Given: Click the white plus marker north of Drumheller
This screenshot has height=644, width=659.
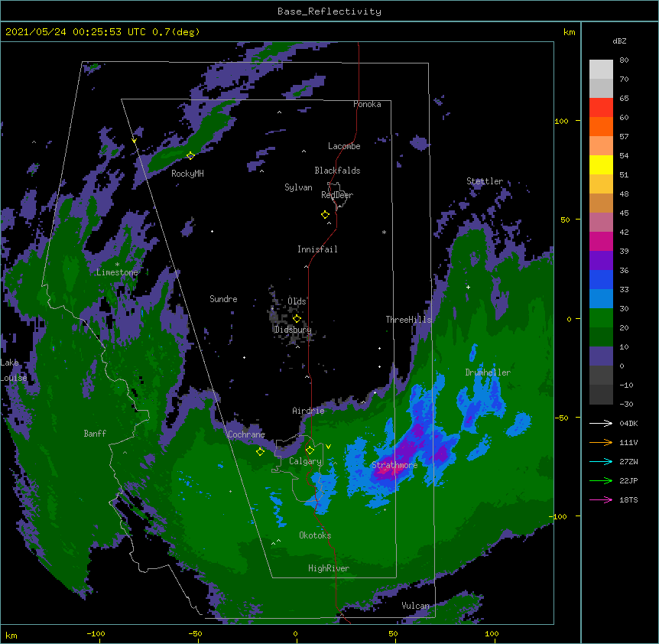Looking at the screenshot, I should pos(468,287).
